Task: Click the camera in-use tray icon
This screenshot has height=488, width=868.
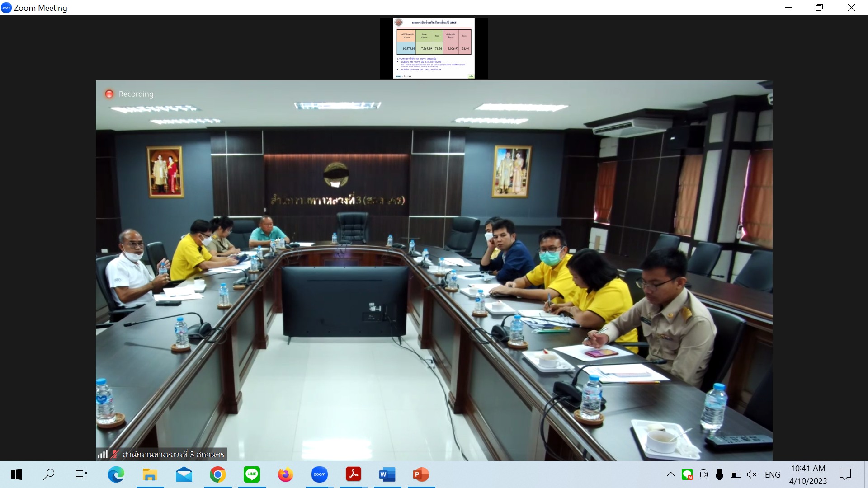Action: click(x=703, y=474)
